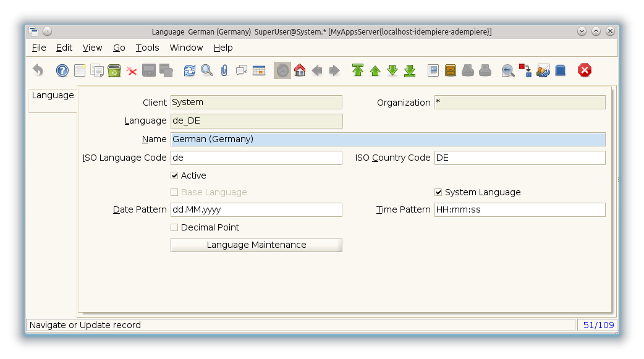Select the Language tab
644x359 pixels.
coord(53,96)
